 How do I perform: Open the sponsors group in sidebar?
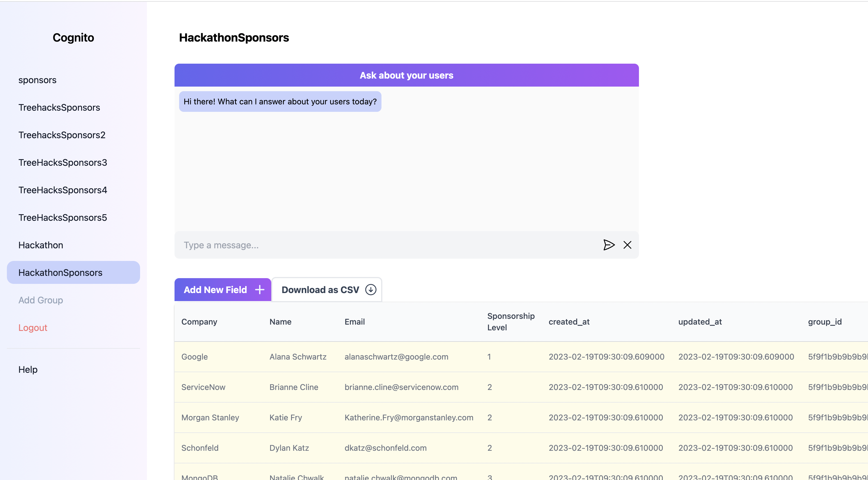[37, 80]
